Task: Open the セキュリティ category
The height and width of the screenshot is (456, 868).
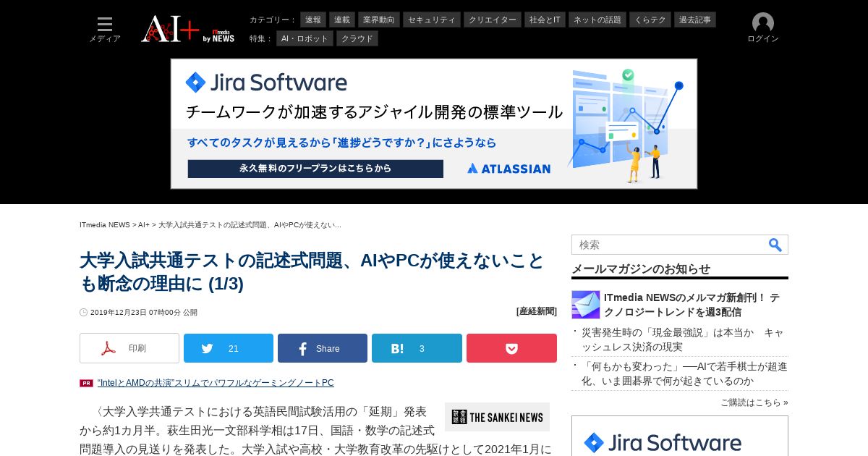Action: coord(432,20)
